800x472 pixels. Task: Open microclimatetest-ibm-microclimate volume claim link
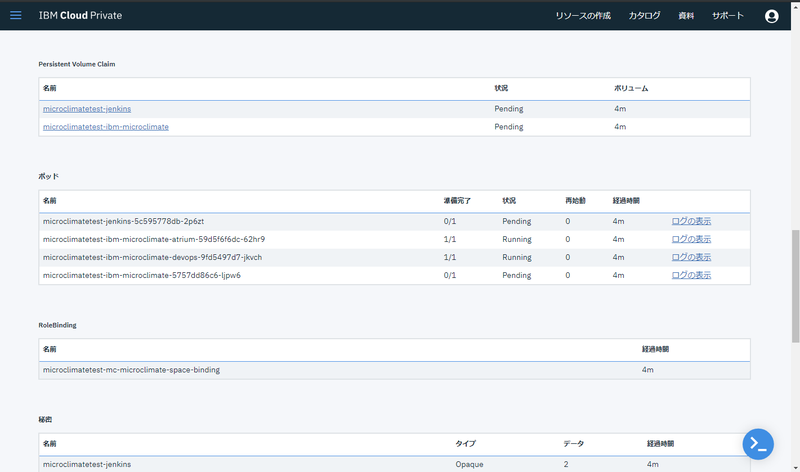pyautogui.click(x=106, y=127)
